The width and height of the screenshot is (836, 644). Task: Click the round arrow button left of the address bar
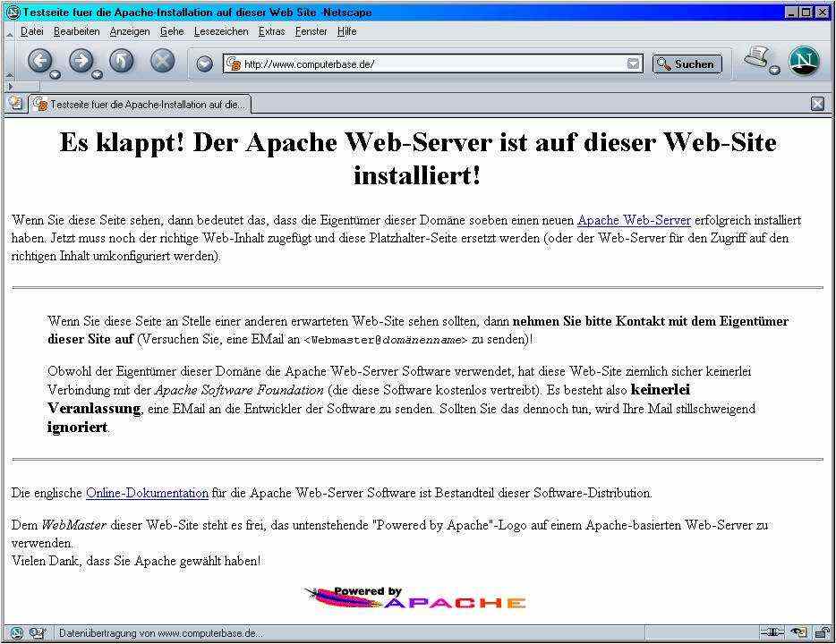(x=204, y=64)
